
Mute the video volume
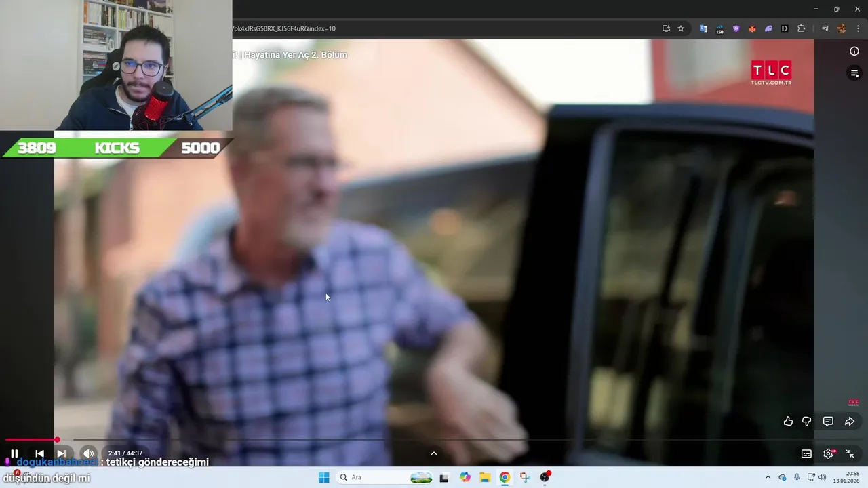point(88,453)
